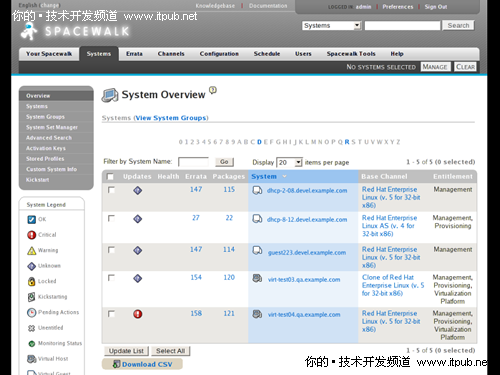Click the Warning legend icon
The height and width of the screenshot is (375, 500).
click(31, 250)
